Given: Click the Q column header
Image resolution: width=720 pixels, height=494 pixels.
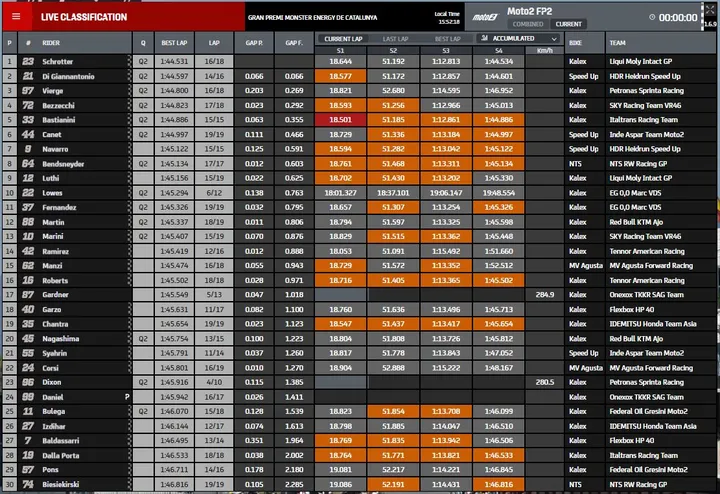Looking at the screenshot, I should click(143, 43).
